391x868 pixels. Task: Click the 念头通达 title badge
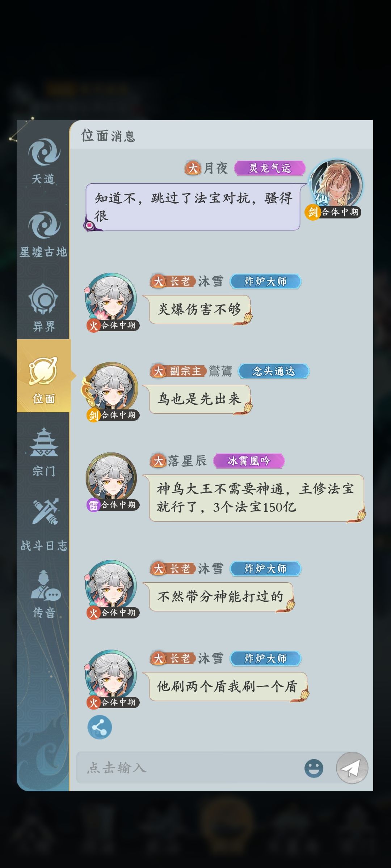274,371
